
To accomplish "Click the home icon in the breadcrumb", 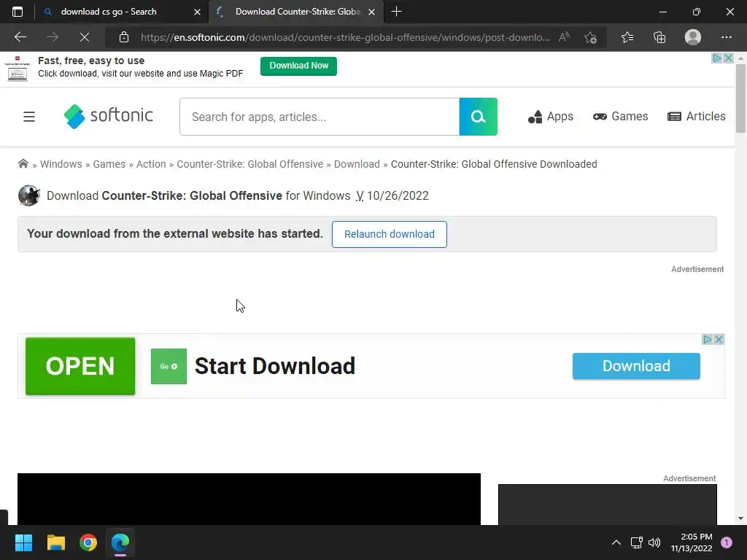I will [x=23, y=164].
